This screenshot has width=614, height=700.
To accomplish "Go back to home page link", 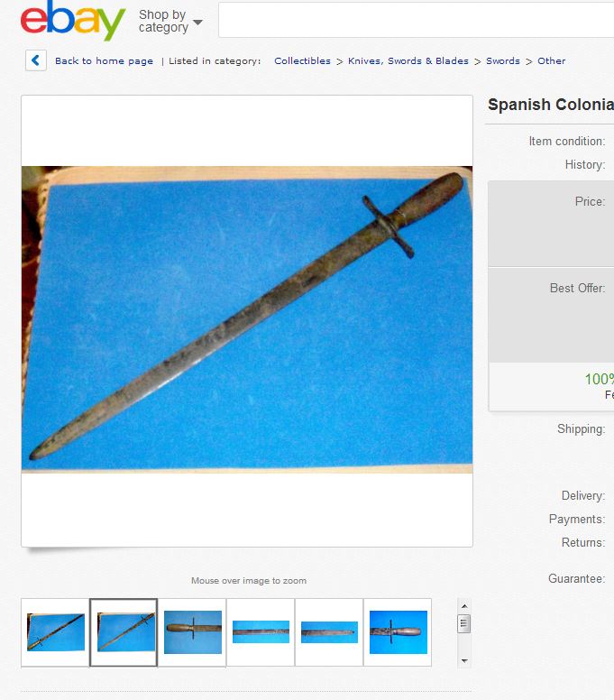I will tap(104, 60).
